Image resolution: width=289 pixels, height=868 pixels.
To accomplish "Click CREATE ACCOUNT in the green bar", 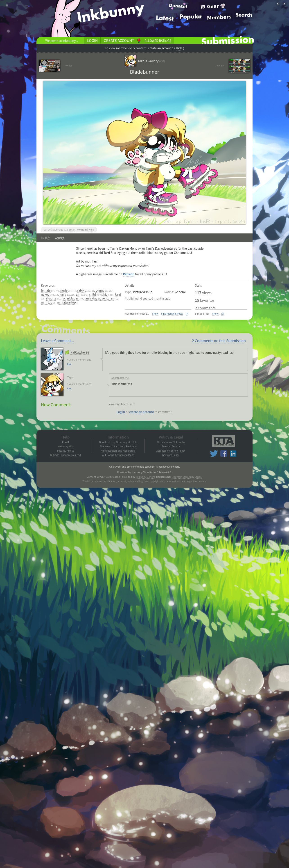I will click(x=119, y=40).
